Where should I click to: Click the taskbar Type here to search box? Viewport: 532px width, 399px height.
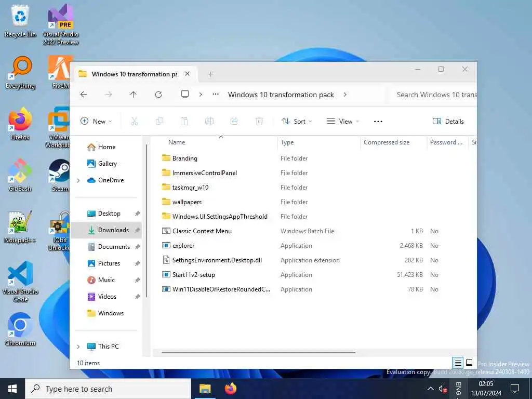click(x=108, y=389)
